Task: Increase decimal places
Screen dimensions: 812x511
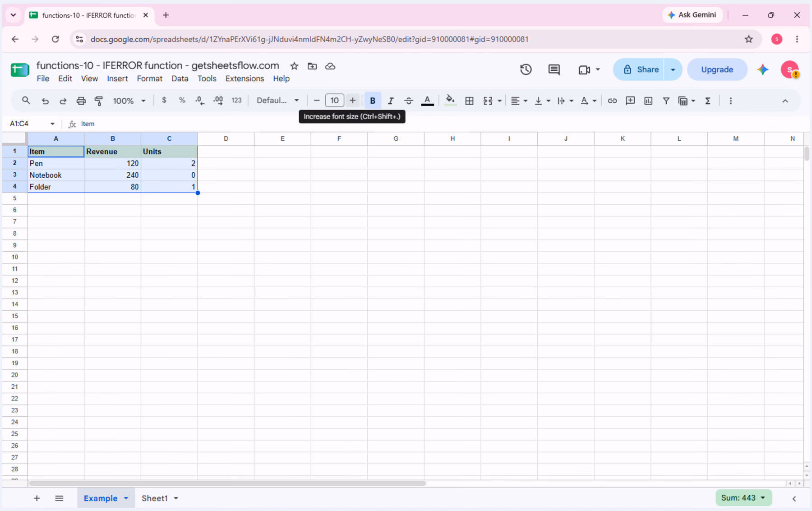Action: (x=218, y=101)
